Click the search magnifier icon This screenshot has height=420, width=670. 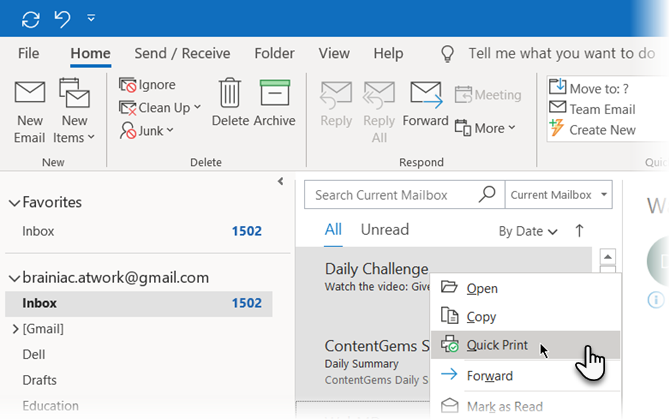(x=487, y=194)
